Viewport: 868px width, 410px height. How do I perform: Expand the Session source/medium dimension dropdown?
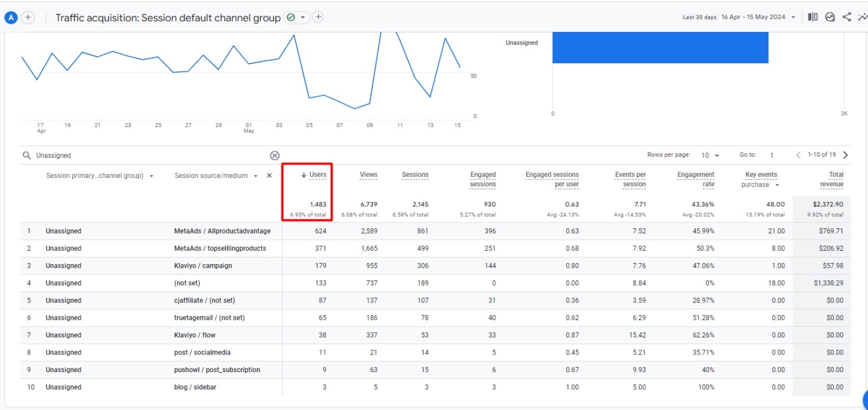(256, 176)
